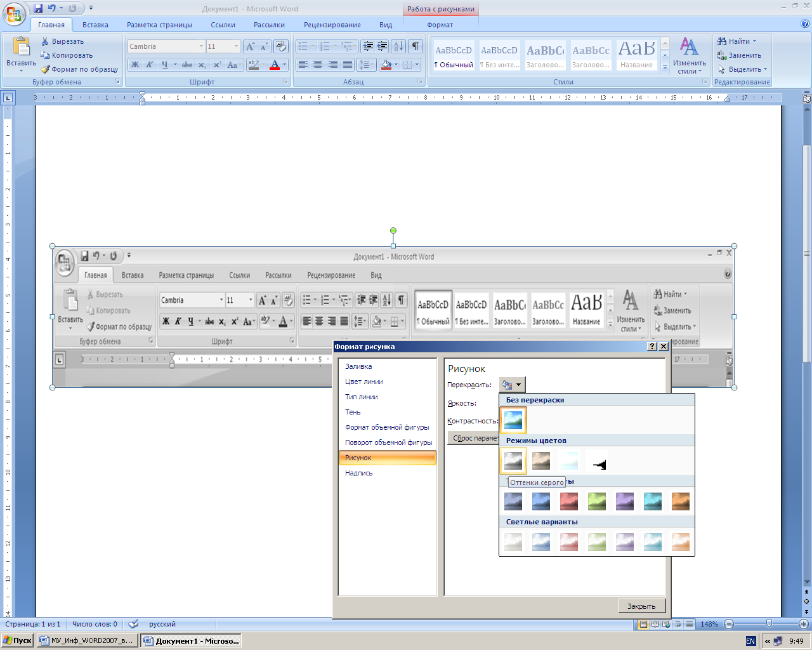This screenshot has width=812, height=650.
Task: Switch to Web Layout view icon
Action: tap(667, 624)
